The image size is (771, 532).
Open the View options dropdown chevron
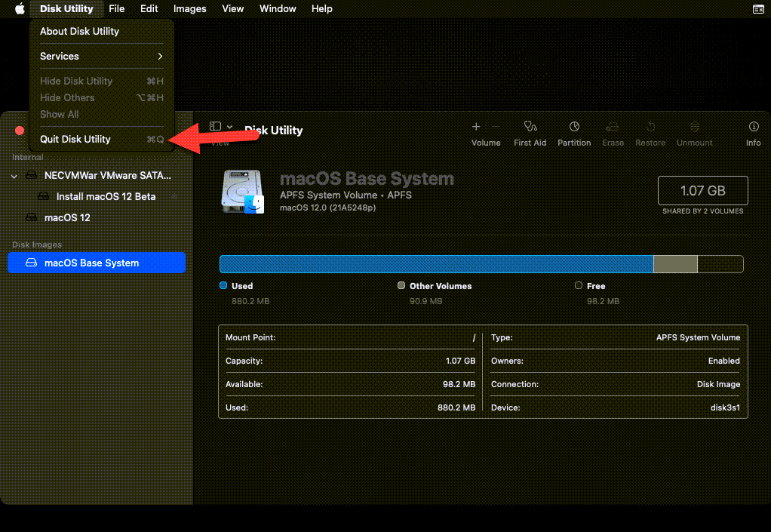tap(230, 127)
